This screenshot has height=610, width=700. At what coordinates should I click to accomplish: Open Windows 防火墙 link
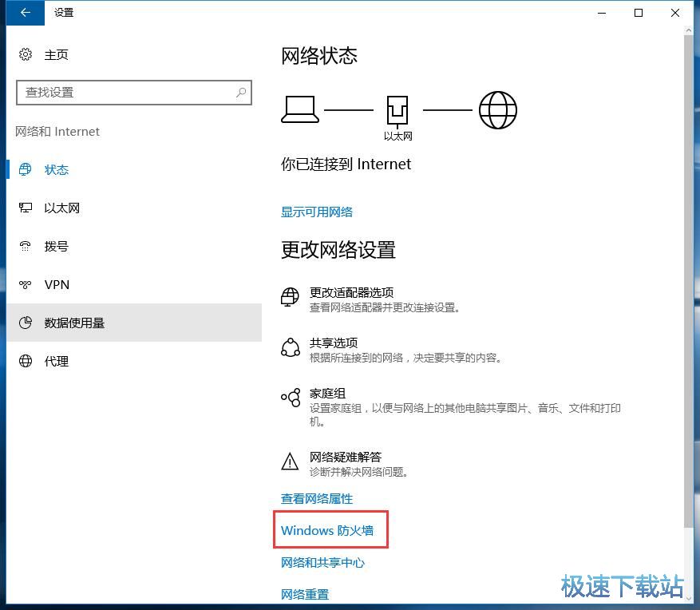pyautogui.click(x=327, y=530)
